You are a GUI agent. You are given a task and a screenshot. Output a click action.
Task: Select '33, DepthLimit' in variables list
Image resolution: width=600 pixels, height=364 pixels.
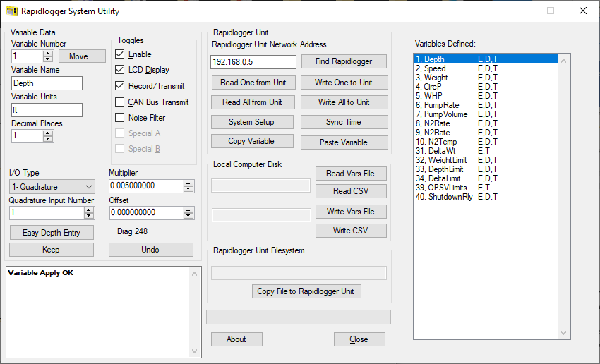[x=486, y=169]
